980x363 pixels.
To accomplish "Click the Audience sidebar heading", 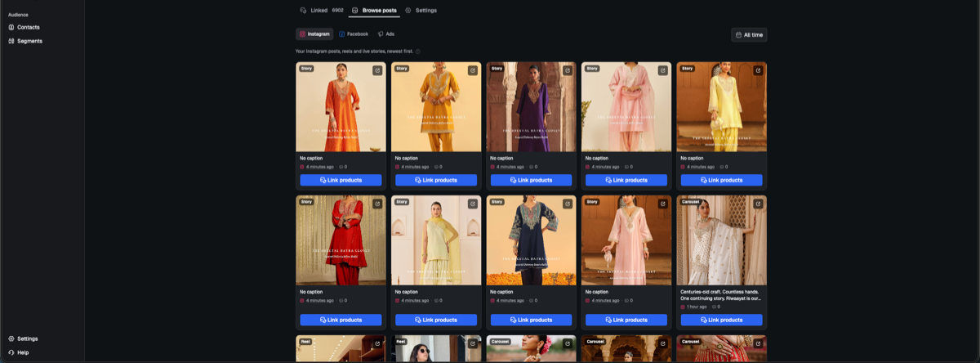I will click(18, 15).
